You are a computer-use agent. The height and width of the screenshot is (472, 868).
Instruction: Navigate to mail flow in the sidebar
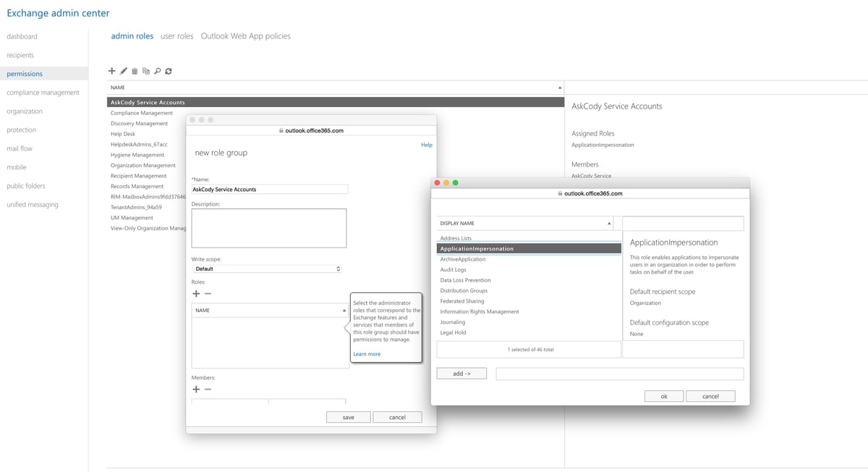[20, 148]
